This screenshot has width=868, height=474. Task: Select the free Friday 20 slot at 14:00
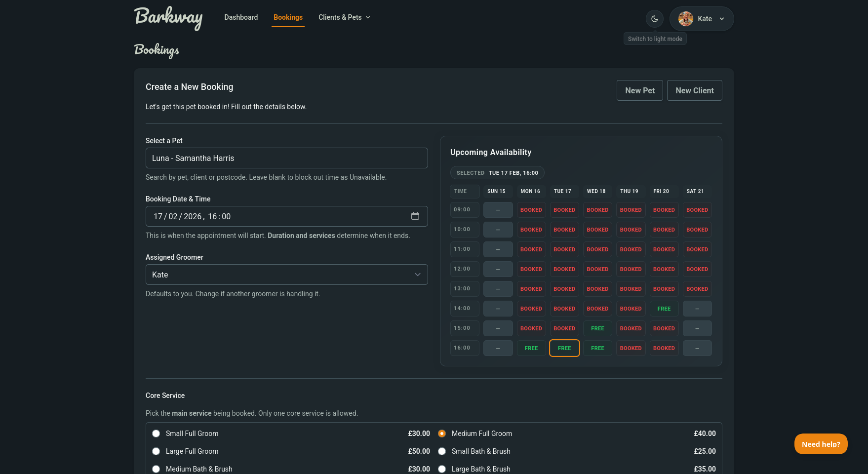(664, 309)
